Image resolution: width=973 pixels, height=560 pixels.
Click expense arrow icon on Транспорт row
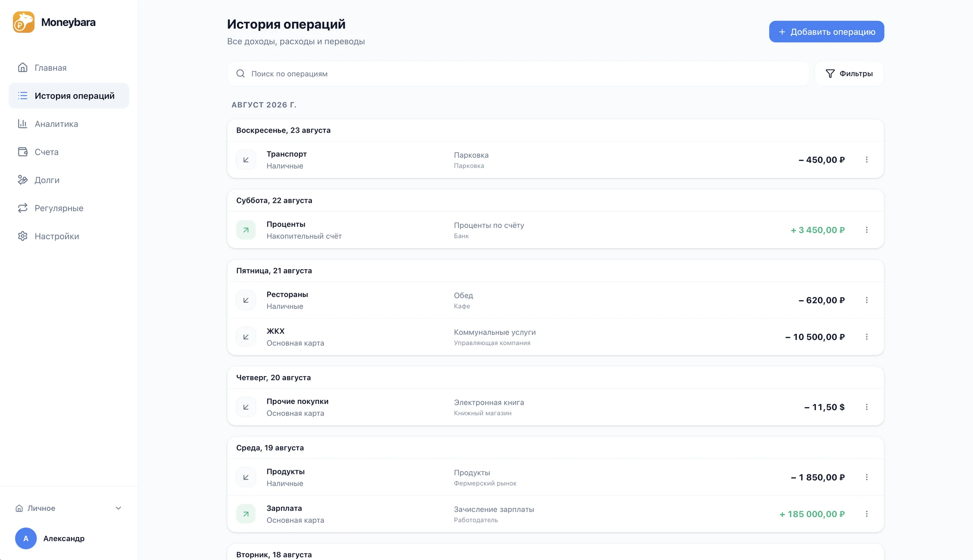point(246,160)
